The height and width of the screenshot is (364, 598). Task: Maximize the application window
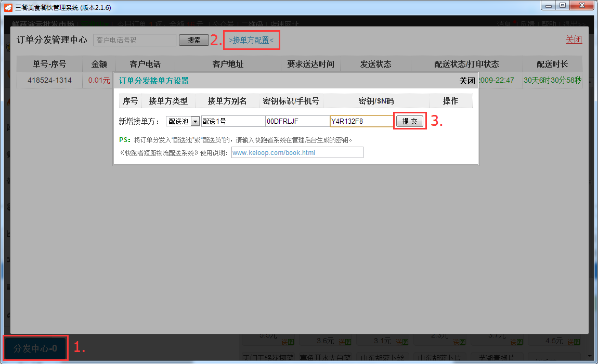562,6
